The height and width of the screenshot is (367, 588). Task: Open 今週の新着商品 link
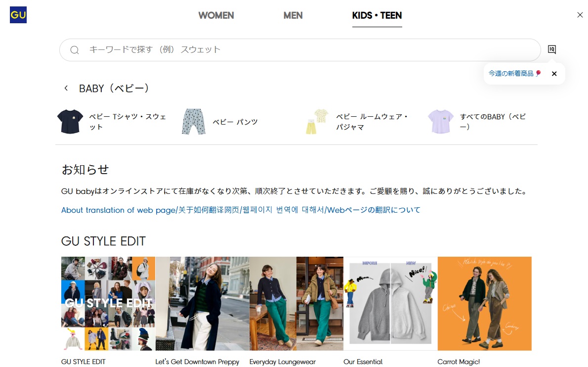click(514, 74)
